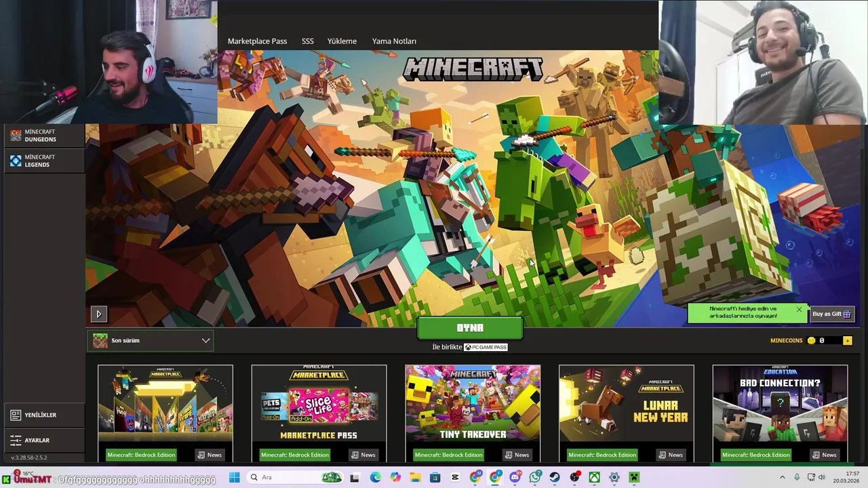Open WhatsApp from the taskbar
The width and height of the screenshot is (868, 488).
(x=535, y=478)
